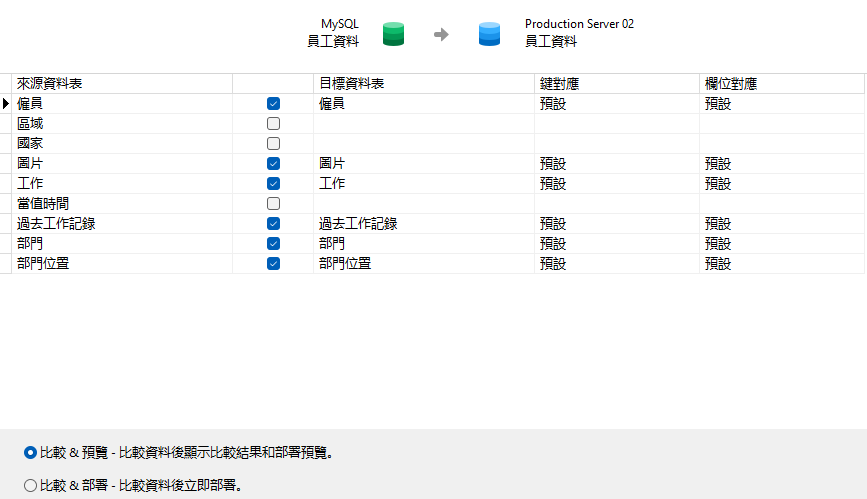Click the blue Production Server 02 database icon
The image size is (867, 499).
[x=489, y=35]
